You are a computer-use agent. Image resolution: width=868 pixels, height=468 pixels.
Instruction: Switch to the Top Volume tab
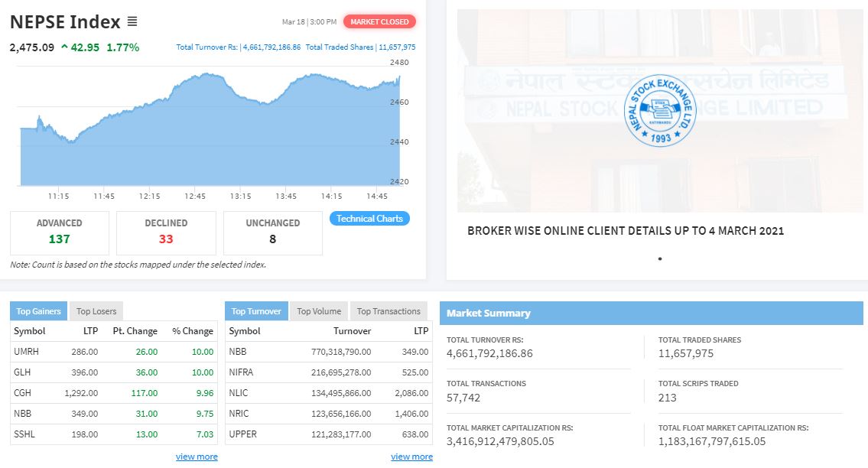coord(319,311)
